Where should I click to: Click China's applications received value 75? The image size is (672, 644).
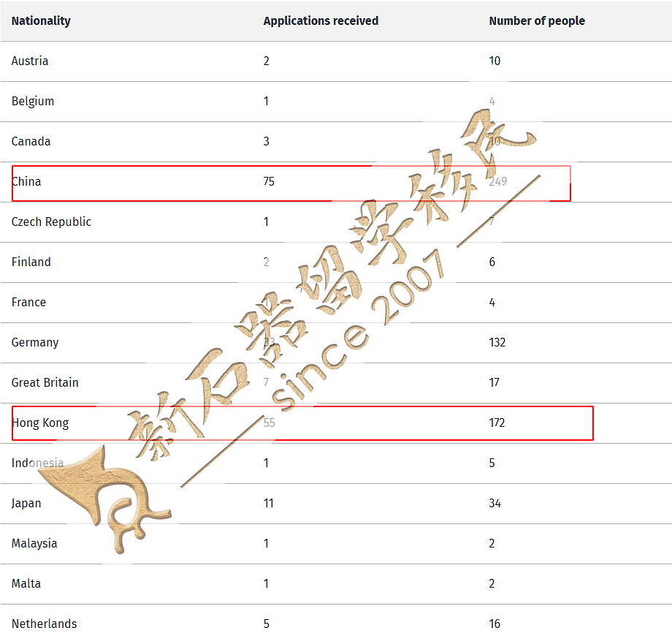pyautogui.click(x=269, y=181)
